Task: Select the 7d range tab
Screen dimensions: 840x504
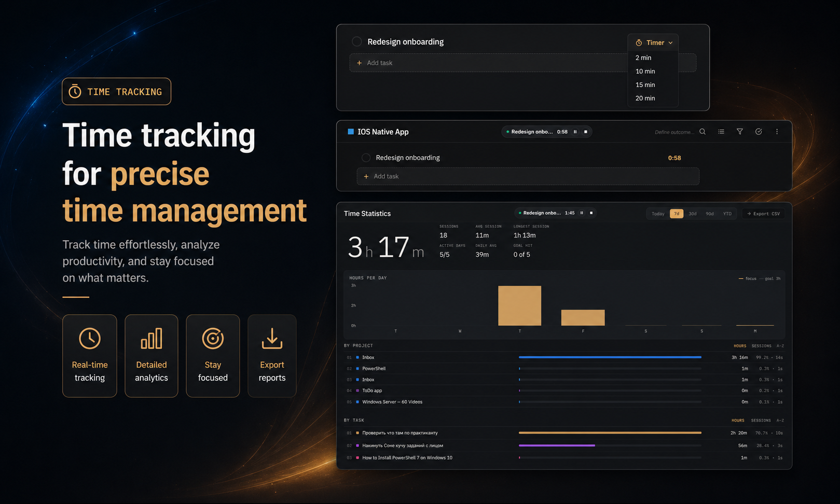Action: (x=677, y=214)
